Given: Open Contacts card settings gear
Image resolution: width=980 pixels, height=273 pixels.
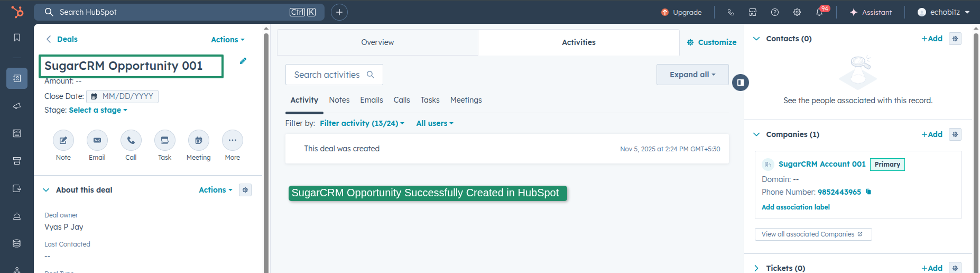Looking at the screenshot, I should pos(955,39).
